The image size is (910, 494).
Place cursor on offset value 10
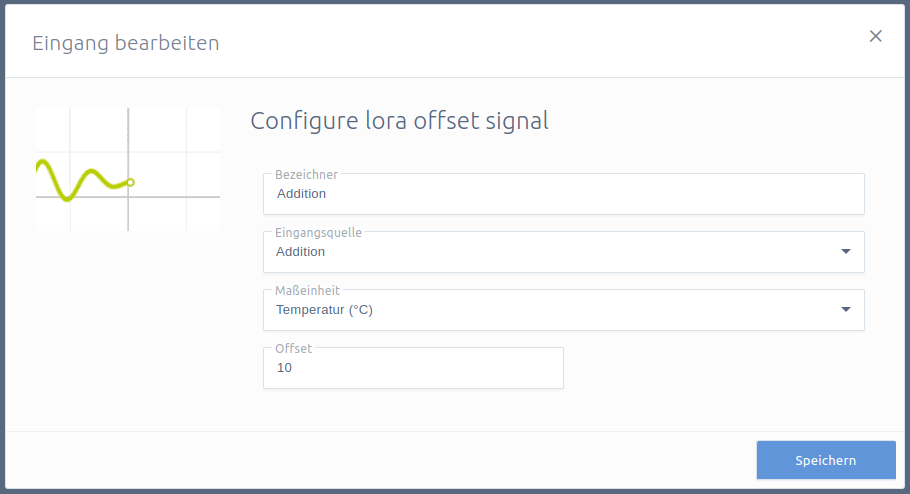(284, 368)
